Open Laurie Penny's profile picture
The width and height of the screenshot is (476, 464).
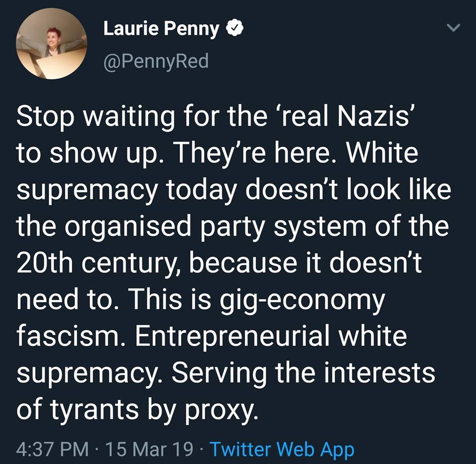[x=52, y=44]
